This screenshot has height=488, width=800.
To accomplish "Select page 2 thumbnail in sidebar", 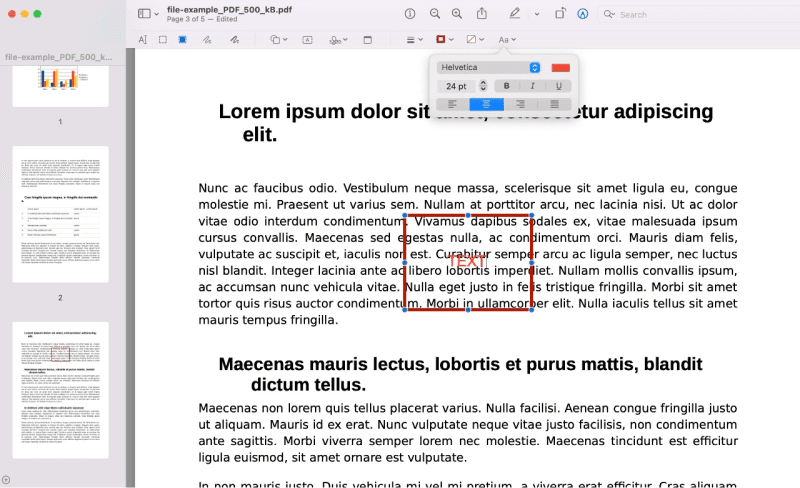I will (x=60, y=214).
